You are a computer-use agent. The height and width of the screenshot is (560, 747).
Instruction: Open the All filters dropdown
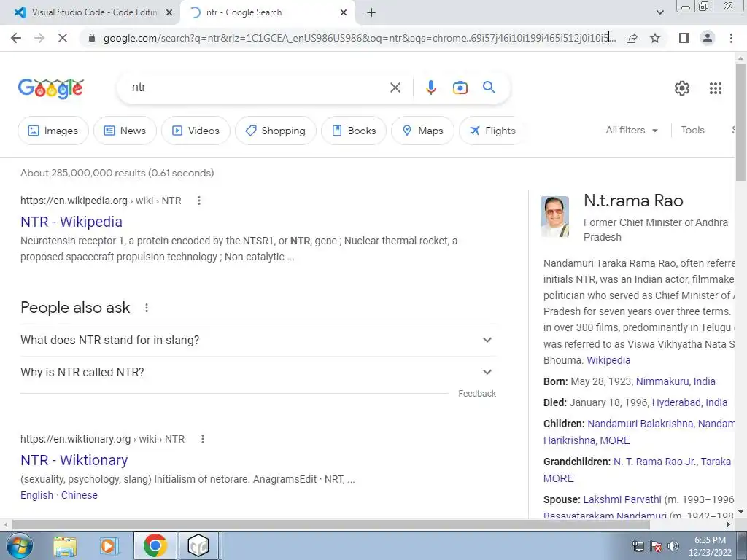(x=632, y=130)
